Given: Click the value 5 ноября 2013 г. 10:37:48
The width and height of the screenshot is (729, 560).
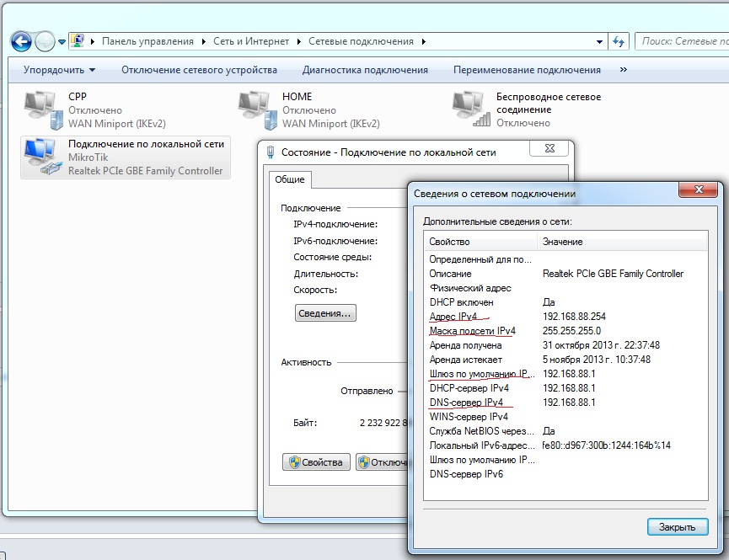Looking at the screenshot, I should pos(597,360).
